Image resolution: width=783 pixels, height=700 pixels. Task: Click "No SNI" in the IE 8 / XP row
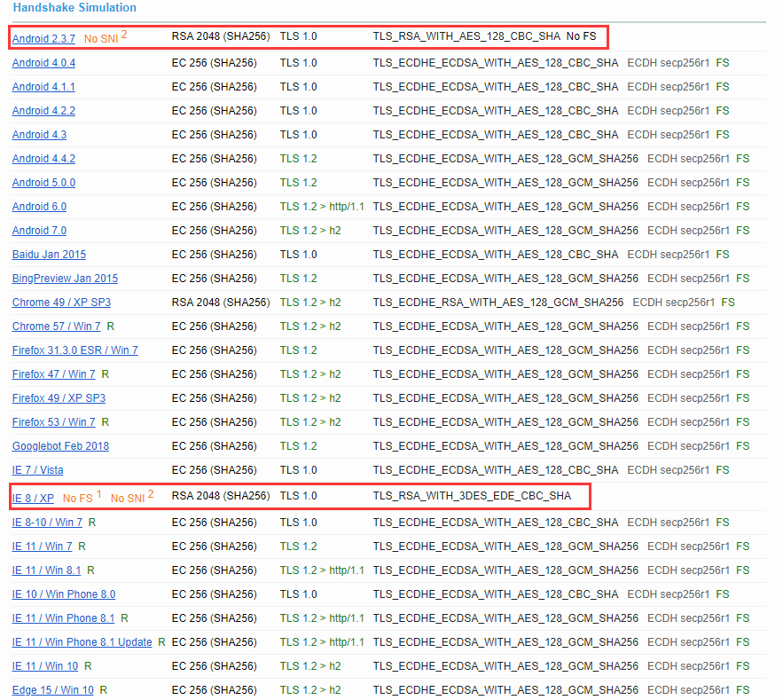click(128, 499)
